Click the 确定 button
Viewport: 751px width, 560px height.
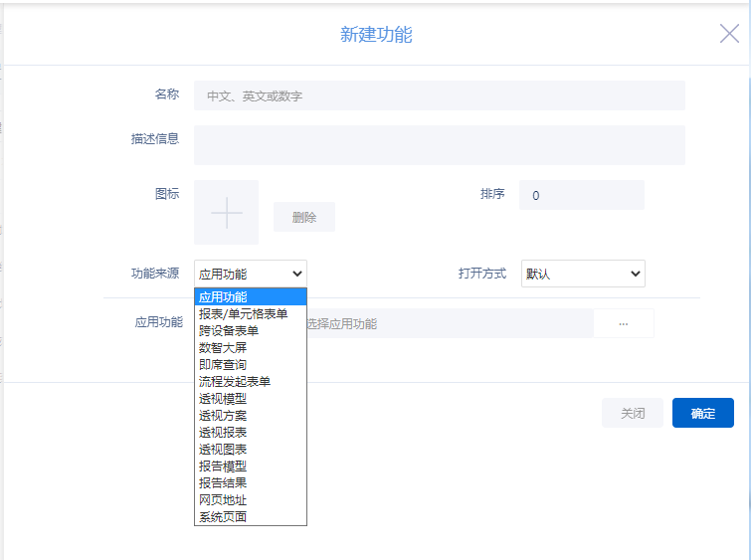pyautogui.click(x=702, y=413)
